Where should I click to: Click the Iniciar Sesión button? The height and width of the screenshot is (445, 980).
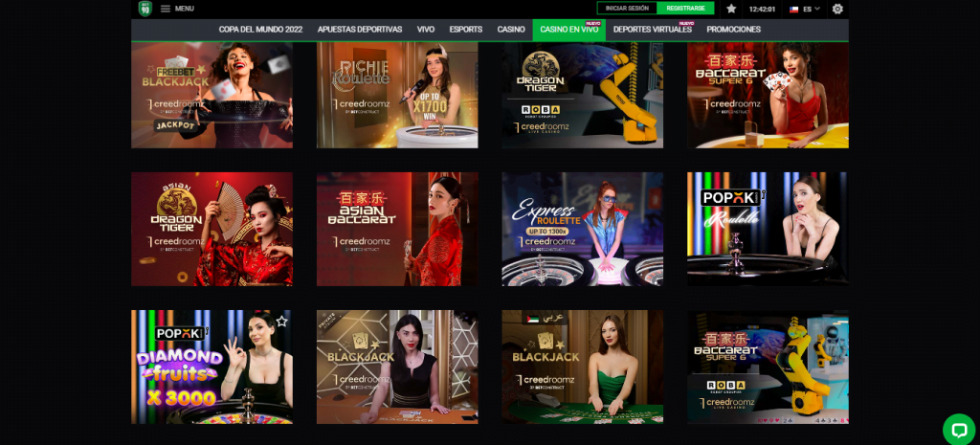(627, 9)
